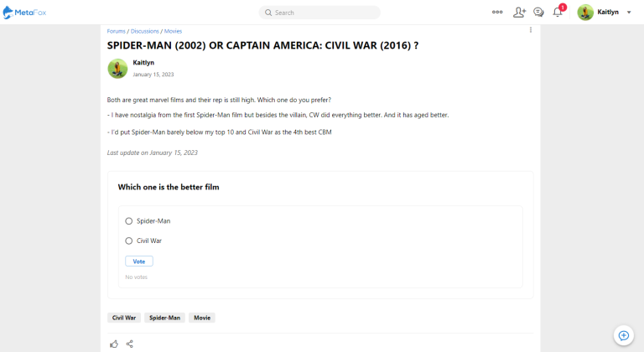Click the floating new message button
Viewport: 644px width, 352px height.
coord(624,335)
